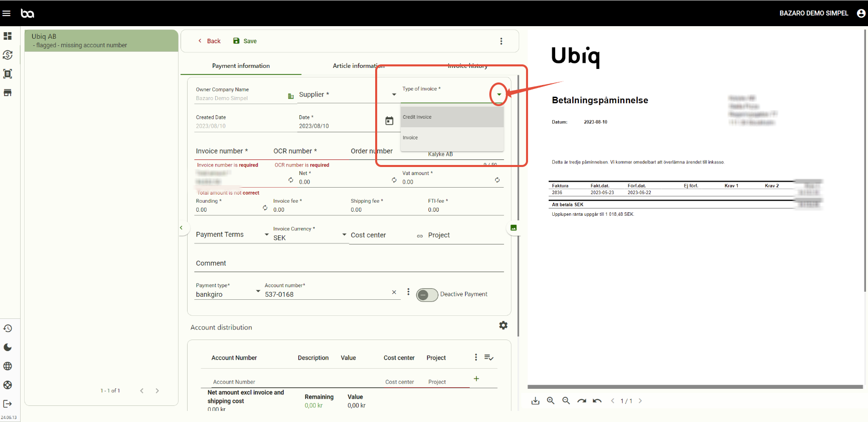Expand the Type of invoice dropdown arrow
Image resolution: width=868 pixels, height=422 pixels.
499,94
